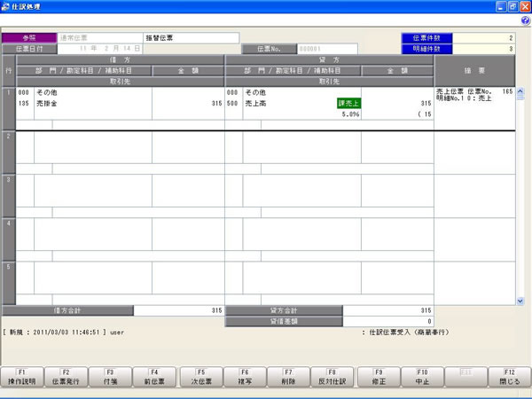The width and height of the screenshot is (532, 399).
Task: Click the blue 明細件数 label
Action: click(426, 49)
